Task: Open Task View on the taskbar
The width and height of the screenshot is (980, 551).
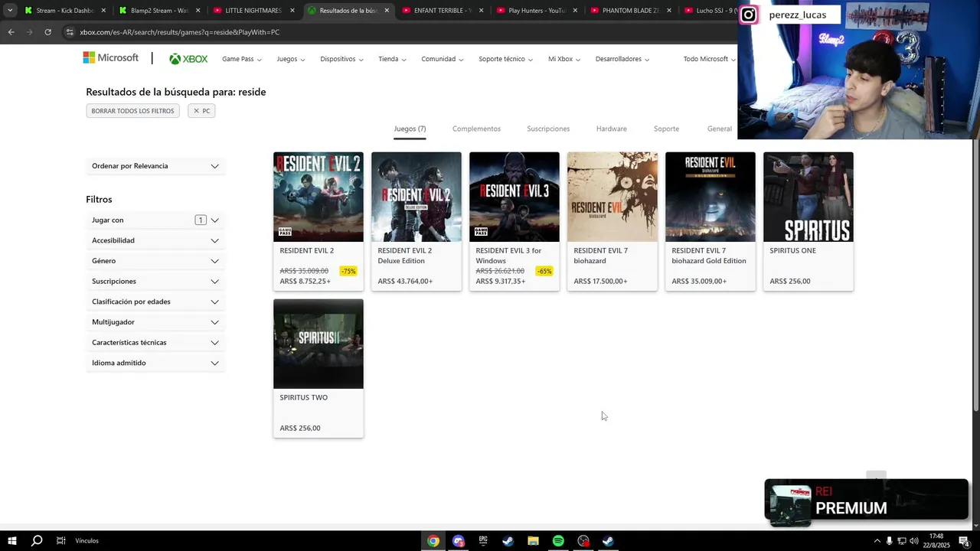Action: 60,541
